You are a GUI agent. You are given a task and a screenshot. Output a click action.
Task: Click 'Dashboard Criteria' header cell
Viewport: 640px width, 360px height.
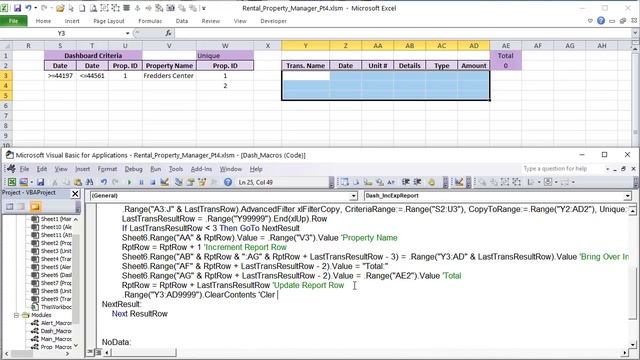pyautogui.click(x=93, y=56)
